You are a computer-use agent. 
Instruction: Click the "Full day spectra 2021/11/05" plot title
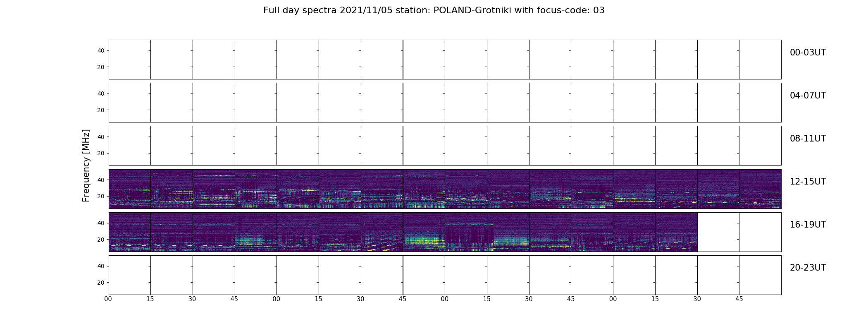click(x=434, y=10)
